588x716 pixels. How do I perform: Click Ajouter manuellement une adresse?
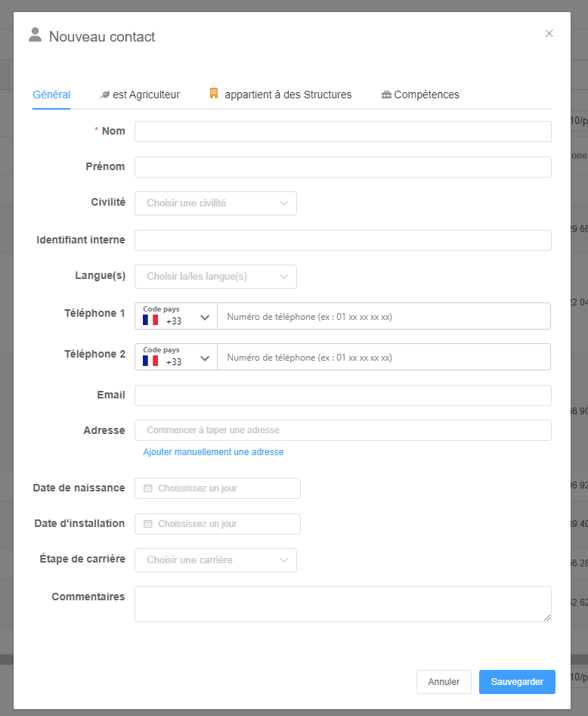click(212, 451)
